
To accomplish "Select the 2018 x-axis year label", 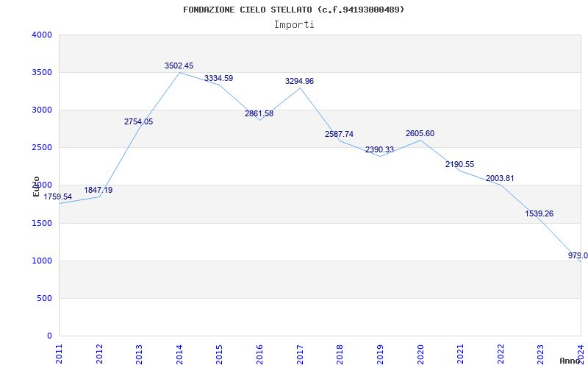I will coord(340,352).
